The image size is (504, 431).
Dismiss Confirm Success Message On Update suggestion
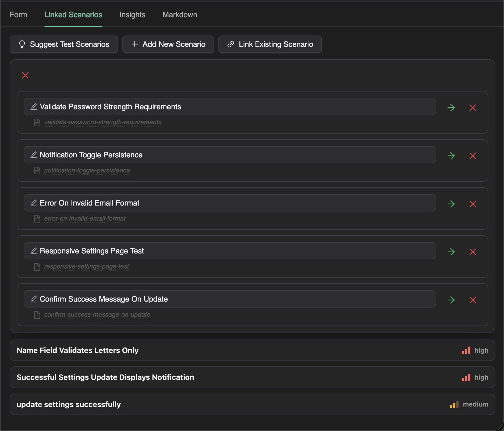tap(473, 300)
